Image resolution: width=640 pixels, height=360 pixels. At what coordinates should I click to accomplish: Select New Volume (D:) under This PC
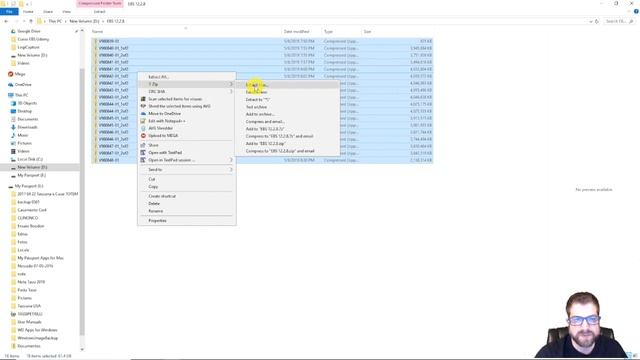coord(32,167)
